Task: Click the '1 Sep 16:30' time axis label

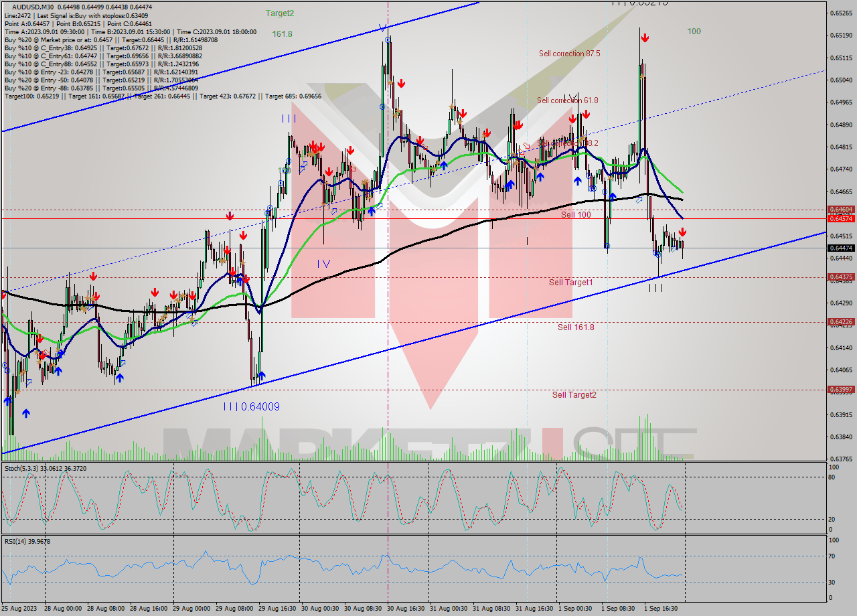Action: click(661, 609)
